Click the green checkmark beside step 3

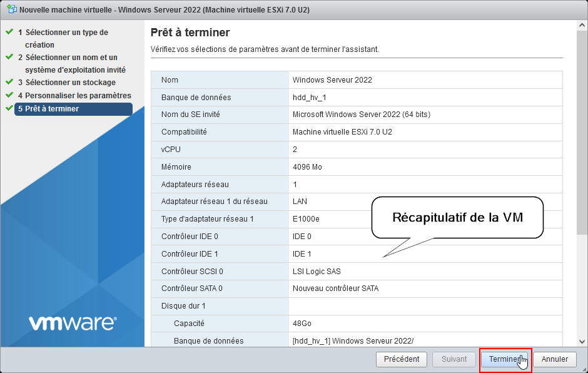pyautogui.click(x=9, y=81)
